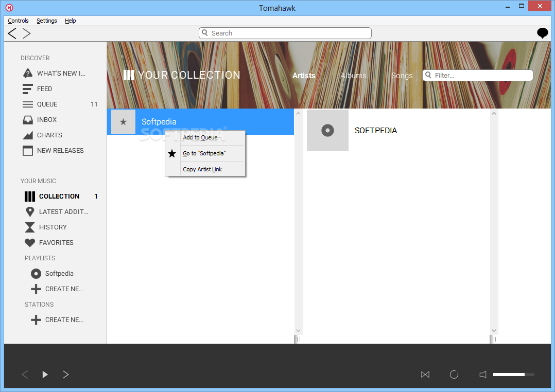This screenshot has width=555, height=392.
Task: Open the COLLECTION label
Action: click(x=59, y=197)
